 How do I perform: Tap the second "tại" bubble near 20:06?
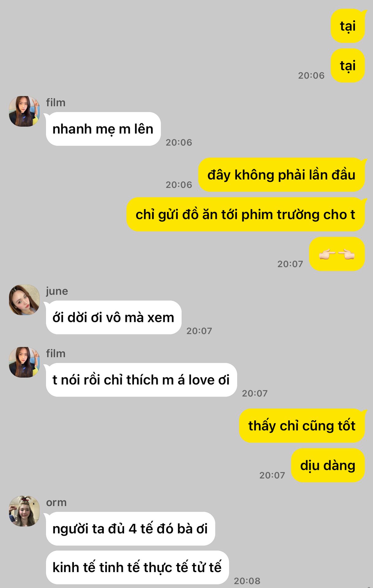pyautogui.click(x=348, y=66)
